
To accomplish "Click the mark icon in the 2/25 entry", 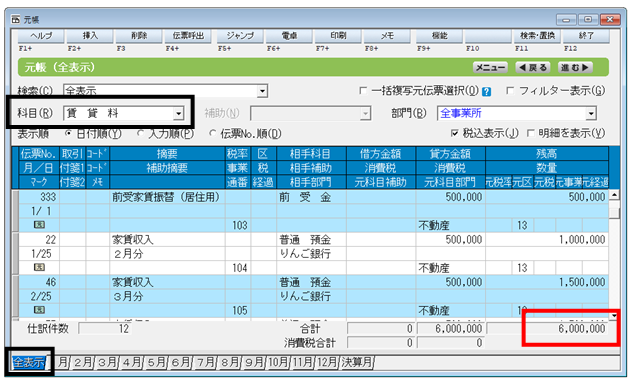I will 39,310.
